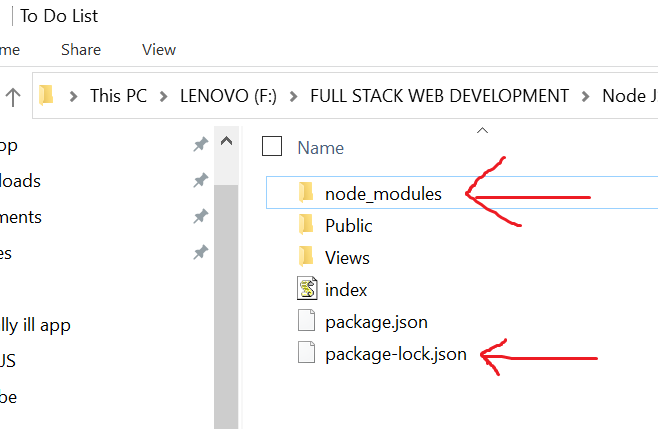658x429 pixels.
Task: Go to This PC in address bar
Action: (118, 96)
